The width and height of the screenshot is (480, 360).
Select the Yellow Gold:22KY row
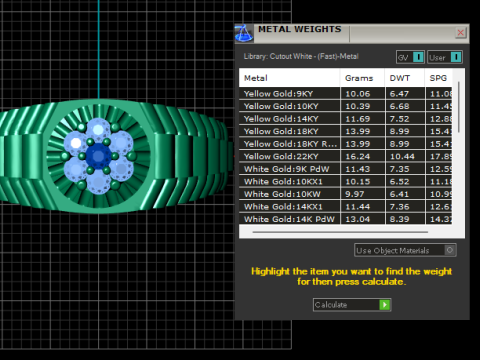346,156
